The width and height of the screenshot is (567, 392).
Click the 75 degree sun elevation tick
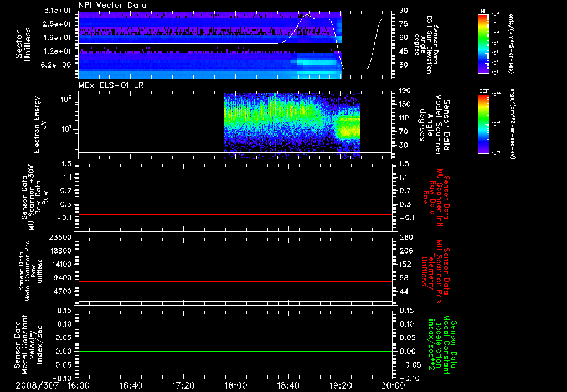(x=404, y=24)
